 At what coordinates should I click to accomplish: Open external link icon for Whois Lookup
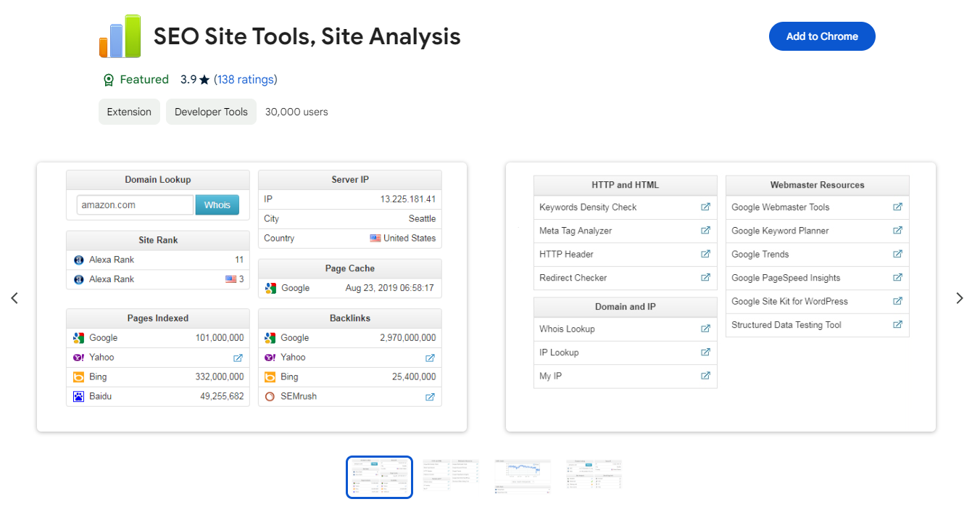point(705,329)
